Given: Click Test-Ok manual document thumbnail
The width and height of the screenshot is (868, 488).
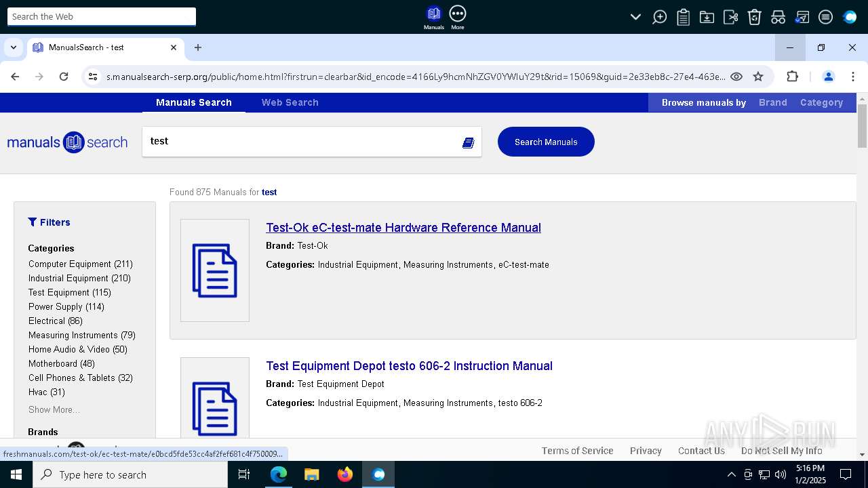Looking at the screenshot, I should click(215, 270).
